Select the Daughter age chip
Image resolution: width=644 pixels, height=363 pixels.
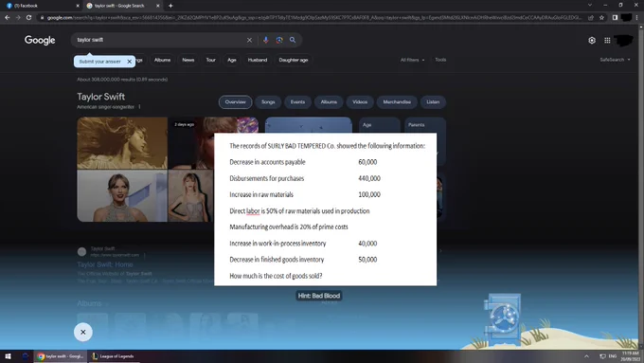[x=294, y=60]
